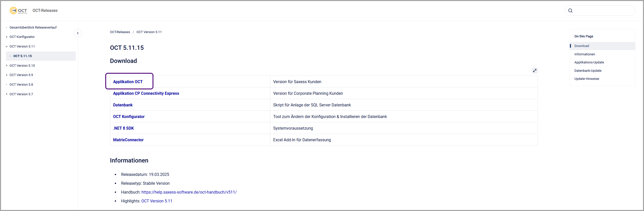This screenshot has height=211, width=644.
Task: Expand OCT Version 5.7 chevron
Action: pyautogui.click(x=7, y=94)
